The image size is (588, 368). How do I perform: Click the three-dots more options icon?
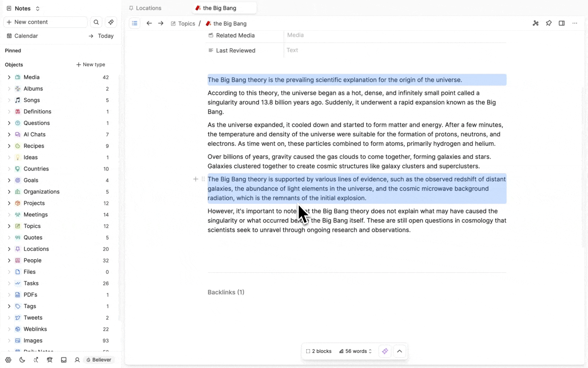pyautogui.click(x=575, y=23)
